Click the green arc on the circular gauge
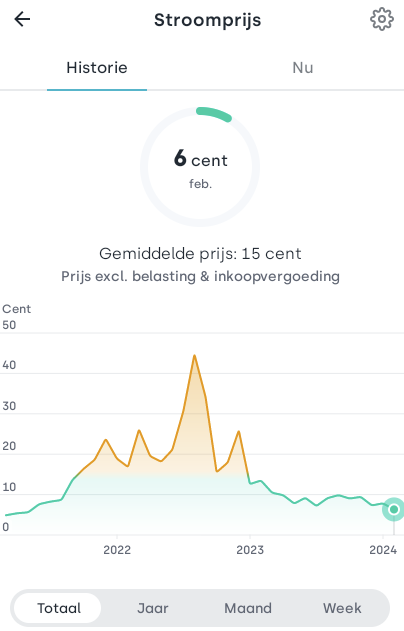The image size is (404, 631). 214,114
